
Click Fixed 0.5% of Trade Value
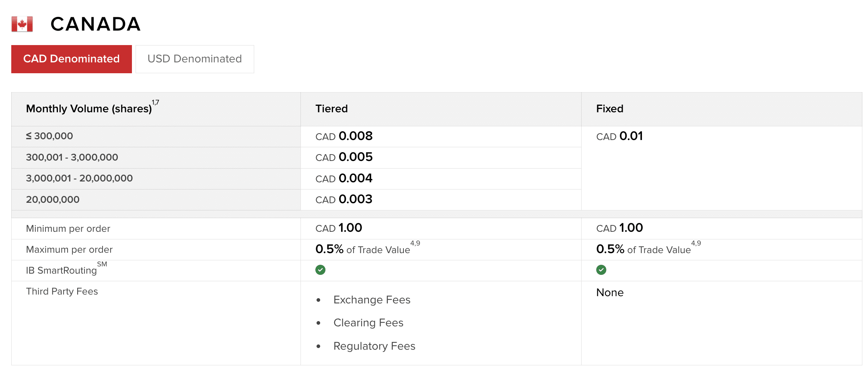coord(644,249)
